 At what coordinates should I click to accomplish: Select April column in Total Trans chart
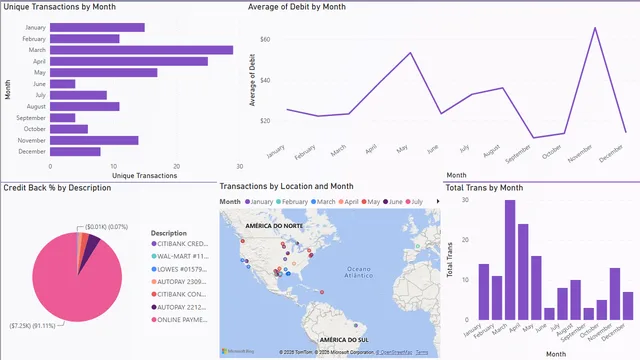523,272
